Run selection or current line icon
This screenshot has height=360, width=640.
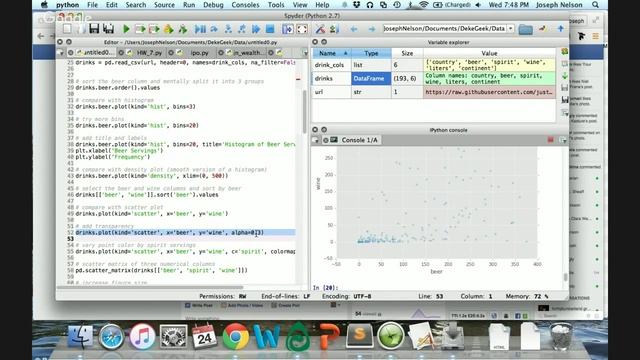click(x=169, y=29)
